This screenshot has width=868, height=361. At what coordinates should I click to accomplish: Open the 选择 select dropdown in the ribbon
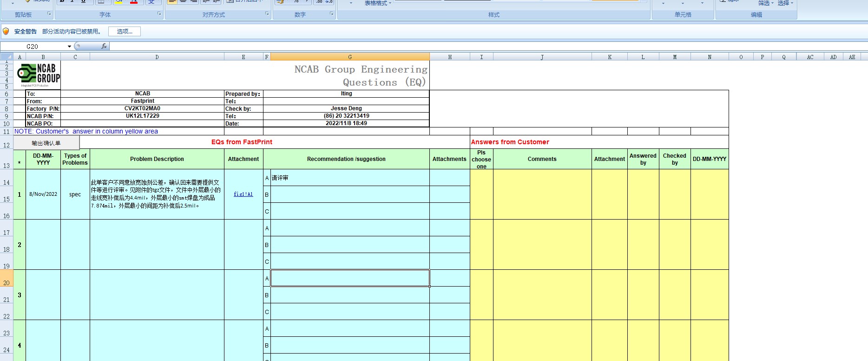tap(785, 3)
